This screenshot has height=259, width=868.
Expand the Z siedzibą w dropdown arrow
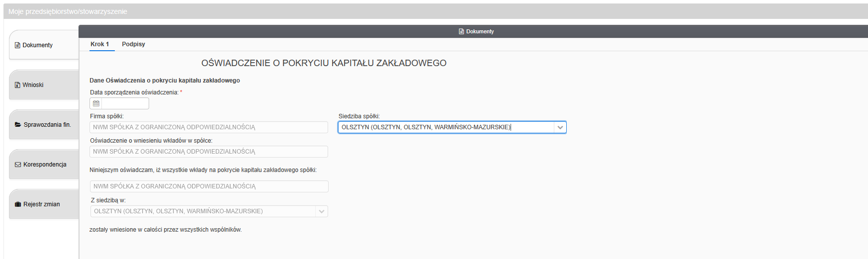click(322, 211)
